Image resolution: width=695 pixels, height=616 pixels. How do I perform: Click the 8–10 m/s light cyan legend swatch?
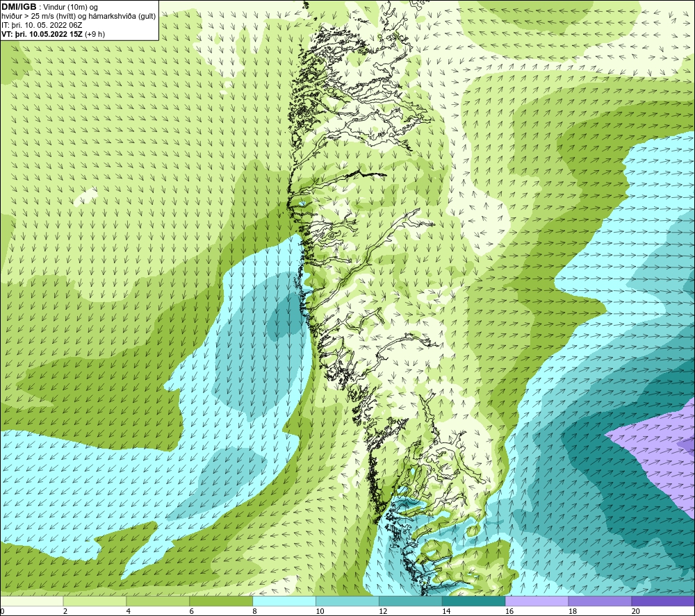click(284, 601)
